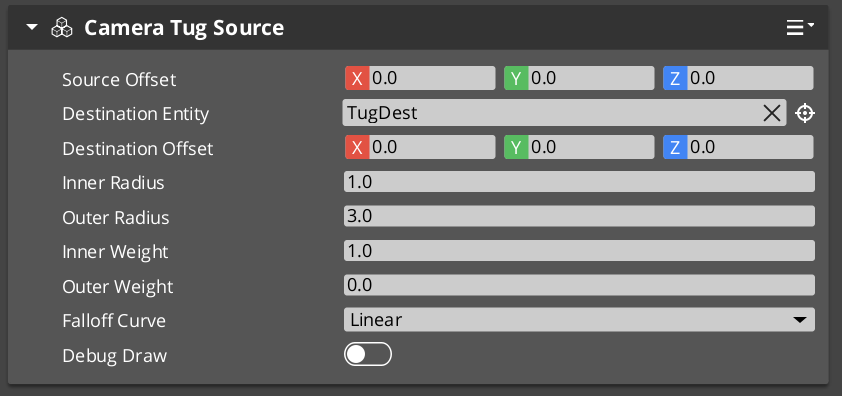Click the Inner Radius field
This screenshot has width=842, height=396.
[x=579, y=182]
